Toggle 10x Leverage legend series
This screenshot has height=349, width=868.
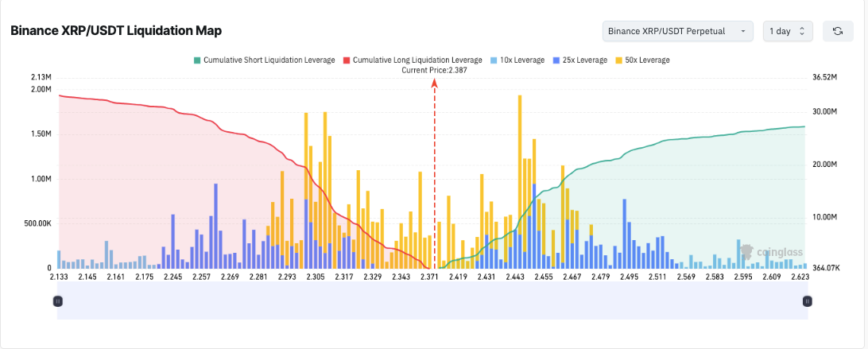coord(517,60)
